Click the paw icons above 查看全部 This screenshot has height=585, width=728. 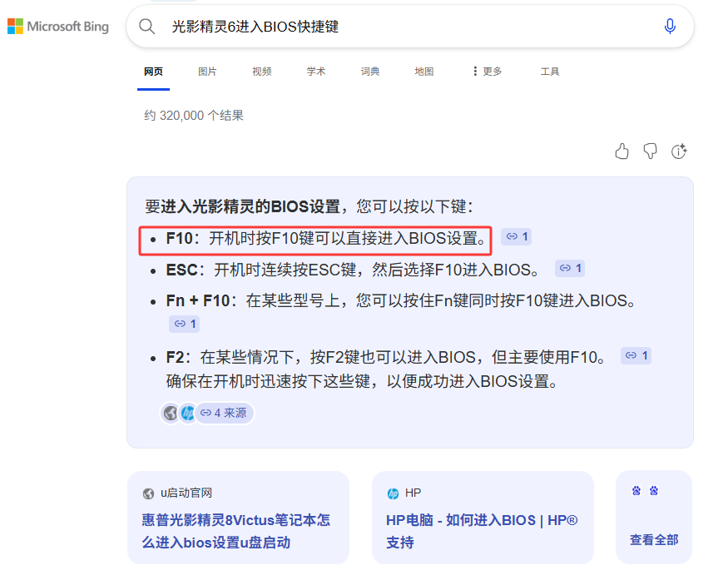645,491
